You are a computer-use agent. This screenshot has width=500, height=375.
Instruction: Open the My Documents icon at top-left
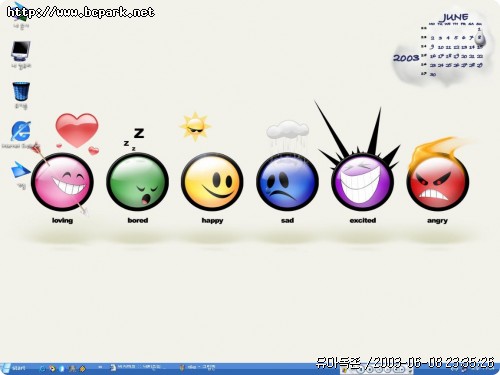[x=20, y=13]
